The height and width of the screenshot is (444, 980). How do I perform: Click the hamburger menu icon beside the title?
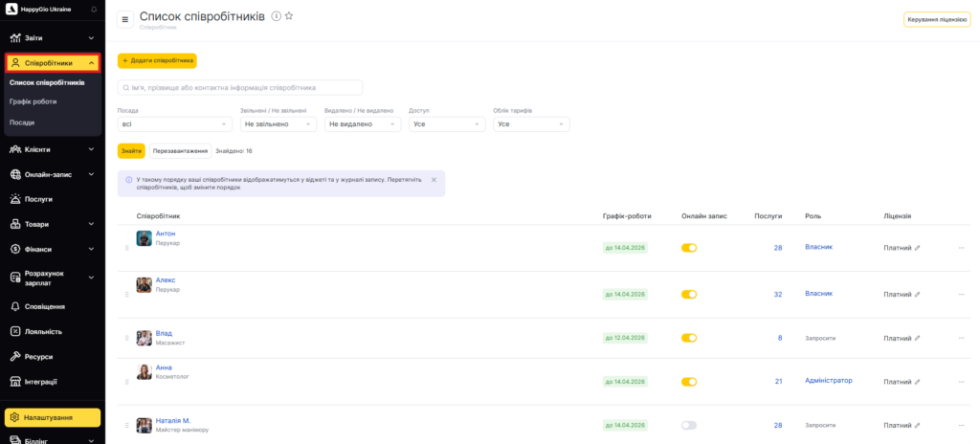click(x=125, y=19)
